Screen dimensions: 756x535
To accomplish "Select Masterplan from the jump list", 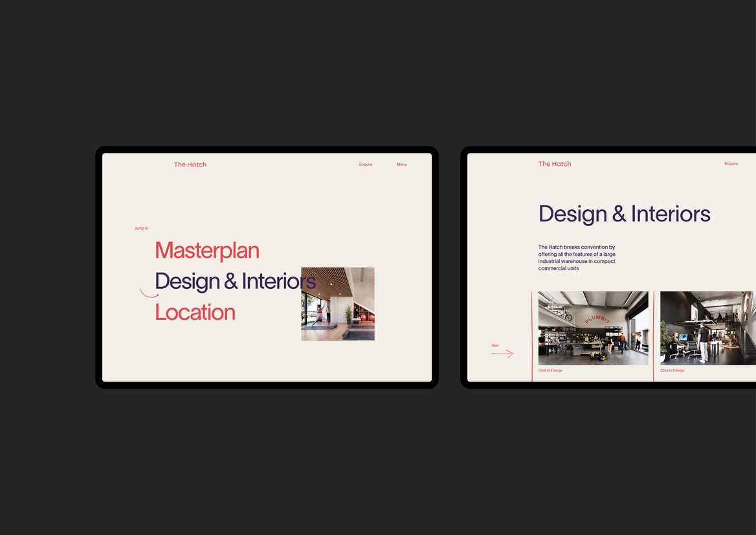I will tap(207, 251).
